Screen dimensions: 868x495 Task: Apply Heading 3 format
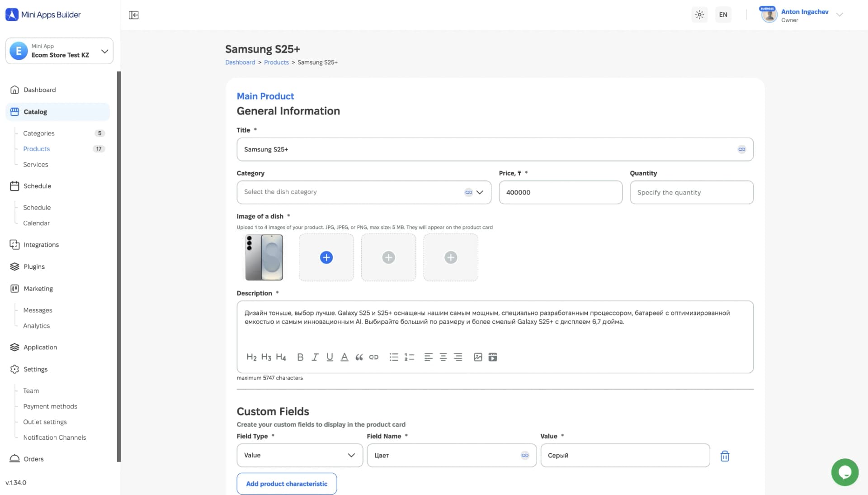click(266, 357)
